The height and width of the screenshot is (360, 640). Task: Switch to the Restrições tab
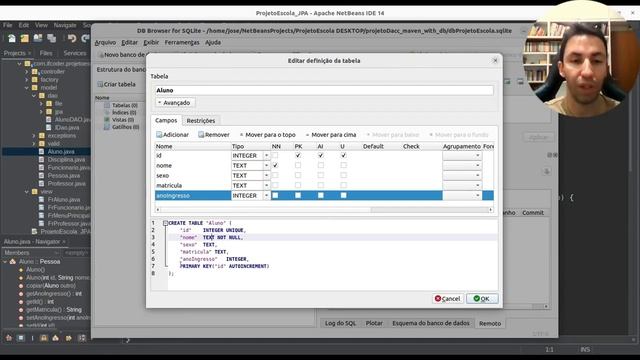coord(201,121)
